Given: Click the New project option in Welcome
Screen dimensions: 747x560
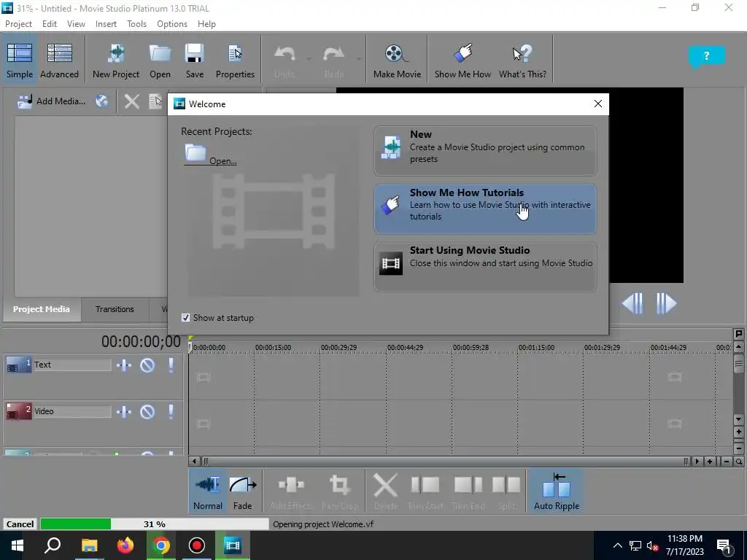Looking at the screenshot, I should pos(485,150).
